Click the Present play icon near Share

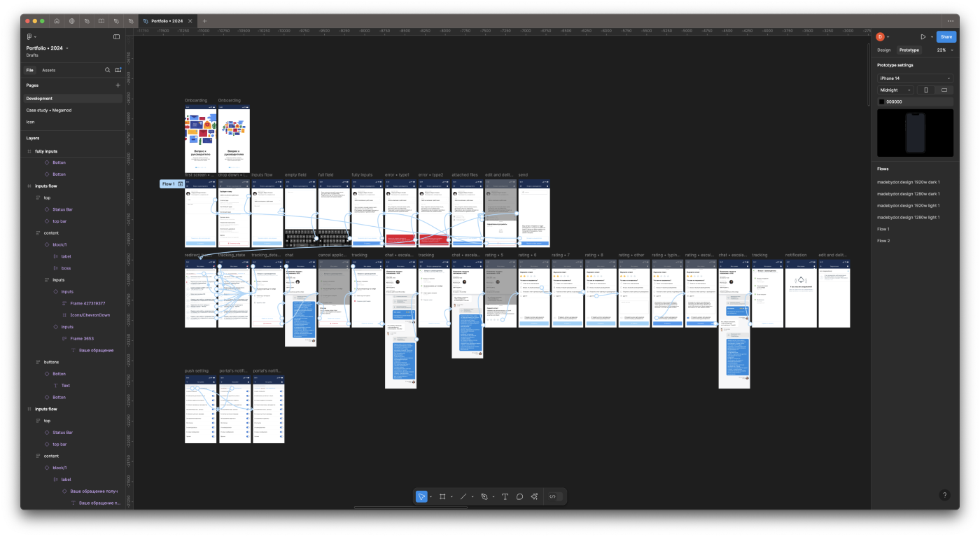(923, 36)
